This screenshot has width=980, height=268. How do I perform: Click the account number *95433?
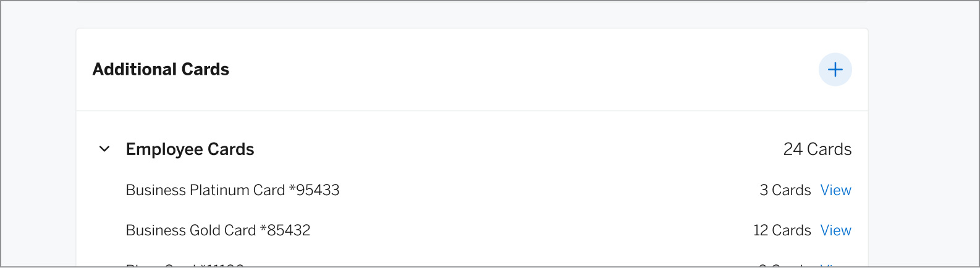click(315, 190)
